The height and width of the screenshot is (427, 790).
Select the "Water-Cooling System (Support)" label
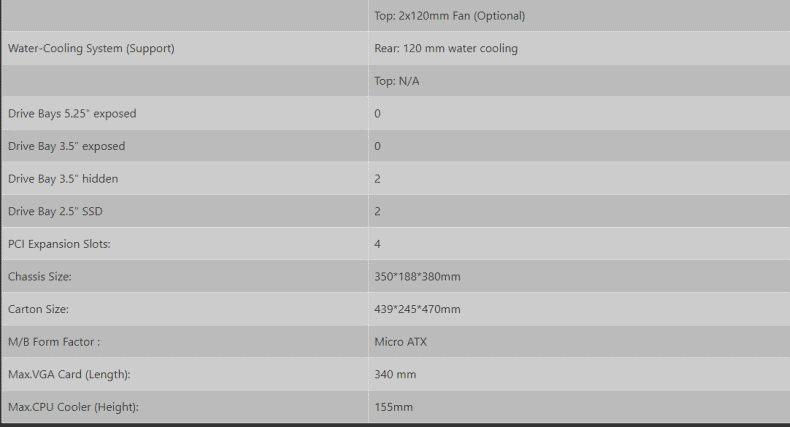click(91, 48)
